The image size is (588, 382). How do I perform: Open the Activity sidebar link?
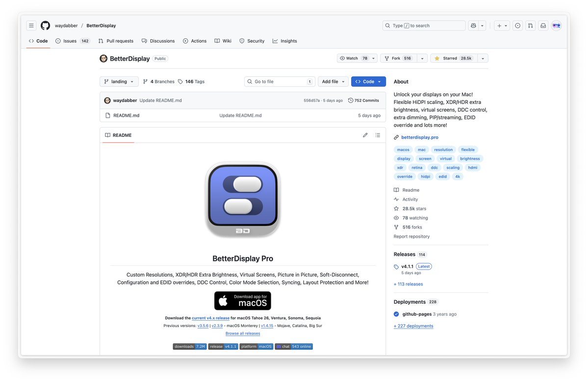pyautogui.click(x=410, y=200)
